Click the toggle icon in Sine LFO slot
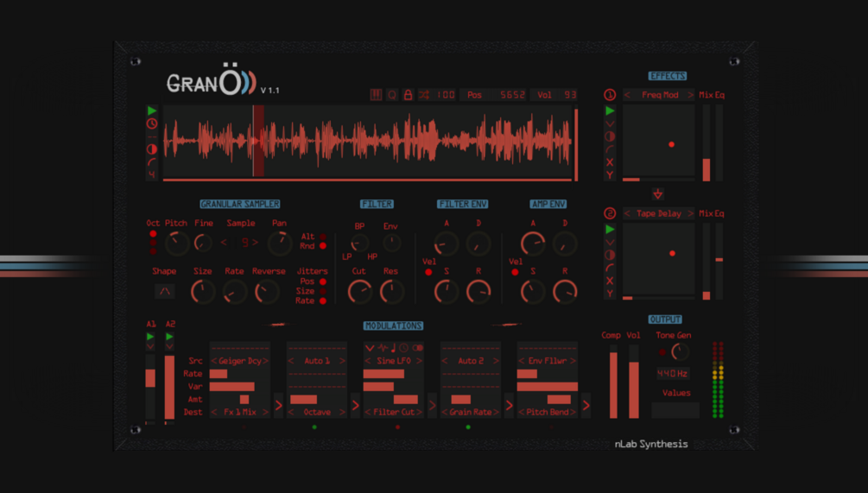The image size is (868, 493). [417, 348]
